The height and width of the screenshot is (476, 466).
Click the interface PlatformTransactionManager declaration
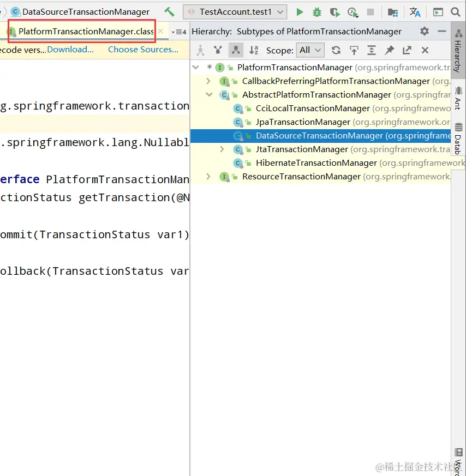click(94, 179)
